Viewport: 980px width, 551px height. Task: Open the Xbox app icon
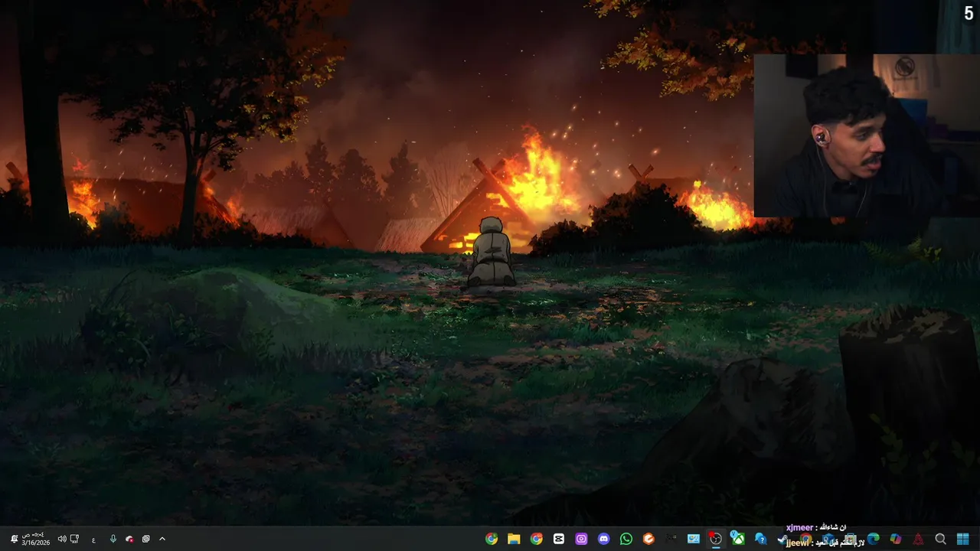pos(737,539)
